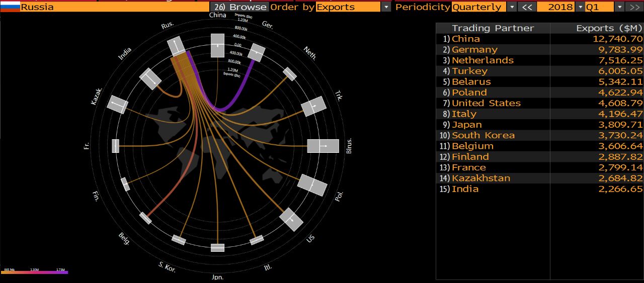Click the arrow beside the 2018 field

[x=580, y=7]
